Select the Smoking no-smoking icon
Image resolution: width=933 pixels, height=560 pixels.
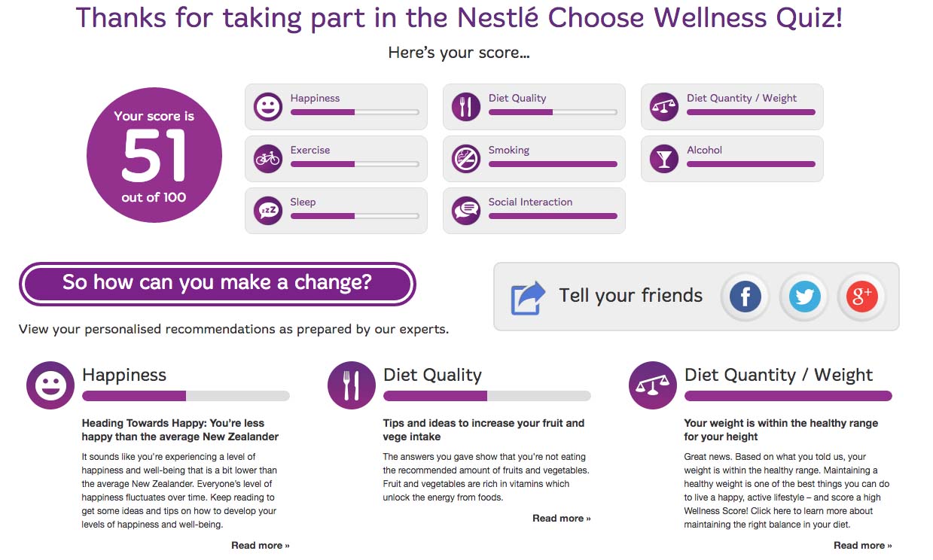[465, 158]
